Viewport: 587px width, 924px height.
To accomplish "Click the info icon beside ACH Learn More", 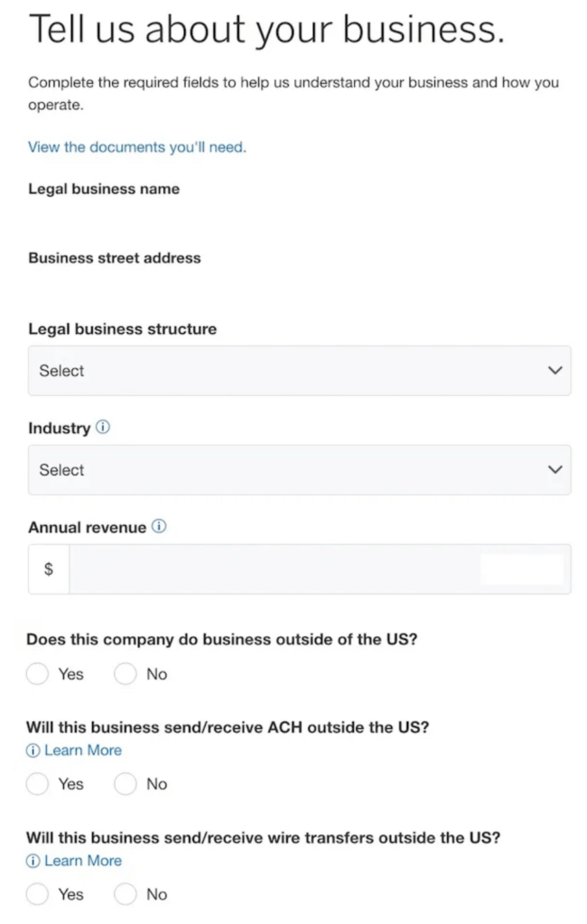I will (33, 750).
